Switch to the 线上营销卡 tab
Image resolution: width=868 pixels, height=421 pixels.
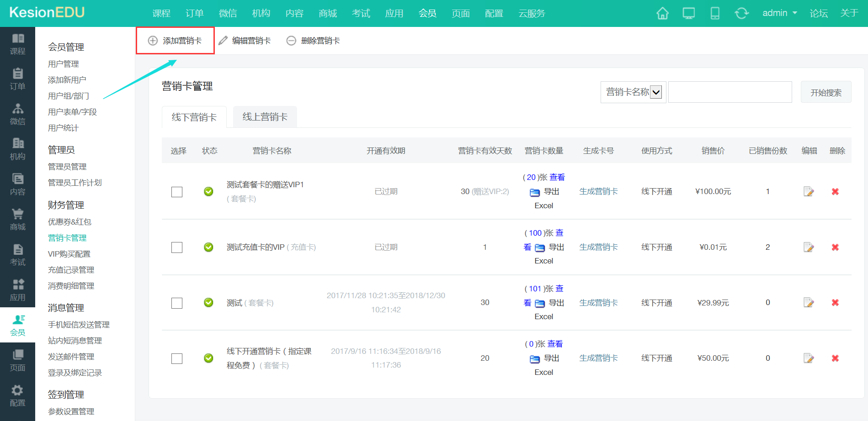265,117
